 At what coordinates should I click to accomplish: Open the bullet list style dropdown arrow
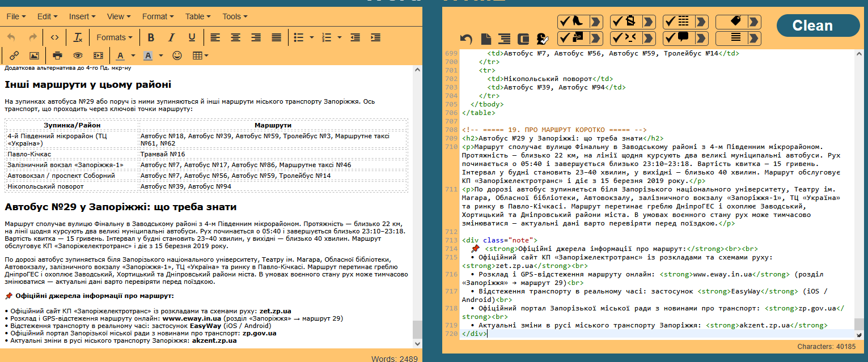pos(312,37)
